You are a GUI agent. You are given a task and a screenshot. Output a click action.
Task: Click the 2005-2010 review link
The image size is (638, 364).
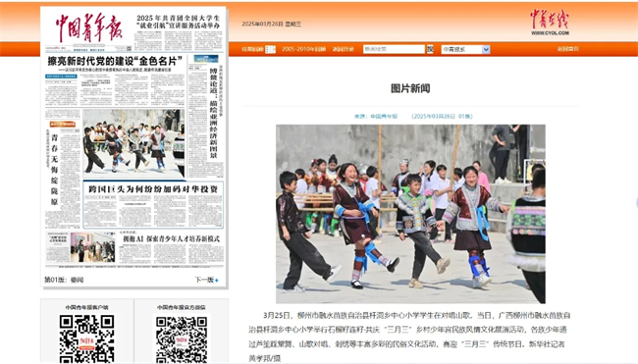coord(304,49)
